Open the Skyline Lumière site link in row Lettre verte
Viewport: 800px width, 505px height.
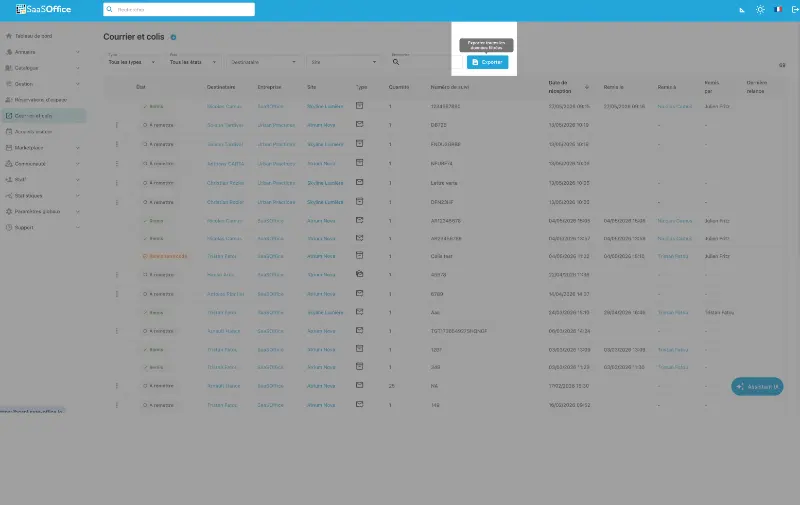point(326,183)
